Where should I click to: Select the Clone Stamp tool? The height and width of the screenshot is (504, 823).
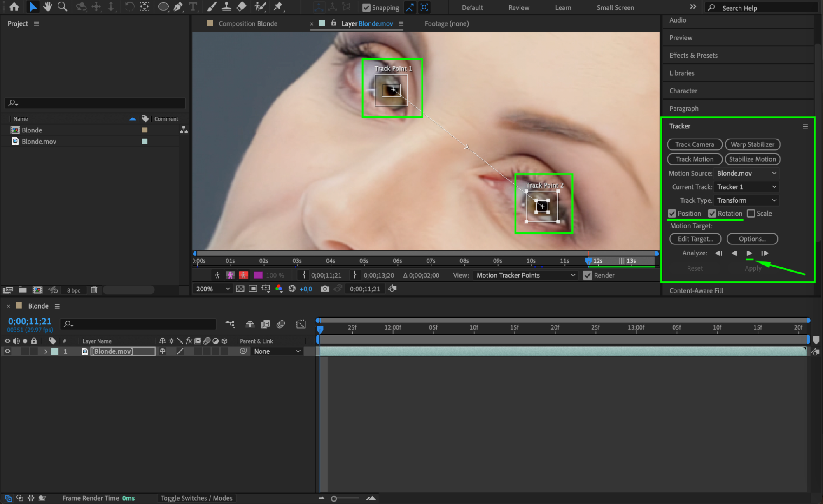[x=226, y=7]
